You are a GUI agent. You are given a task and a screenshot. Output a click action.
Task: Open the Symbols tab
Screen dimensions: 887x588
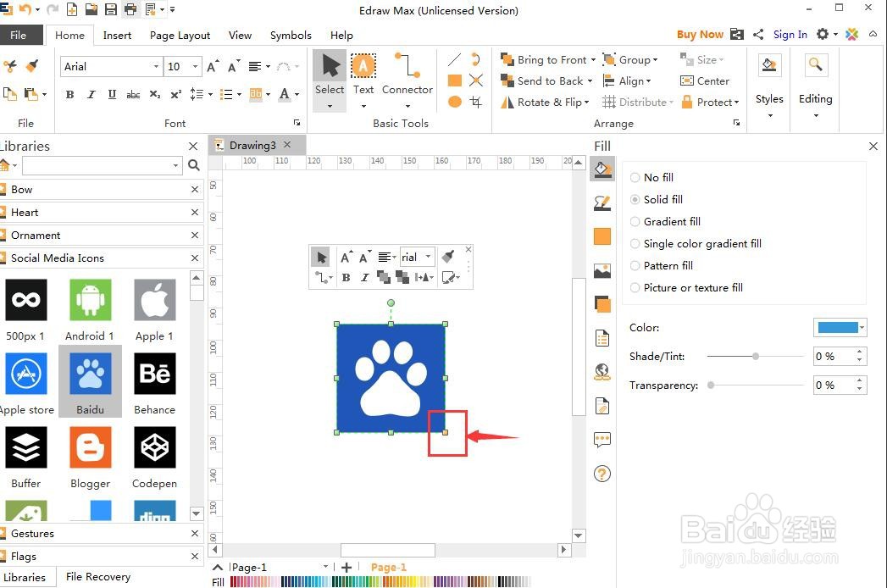pyautogui.click(x=291, y=35)
